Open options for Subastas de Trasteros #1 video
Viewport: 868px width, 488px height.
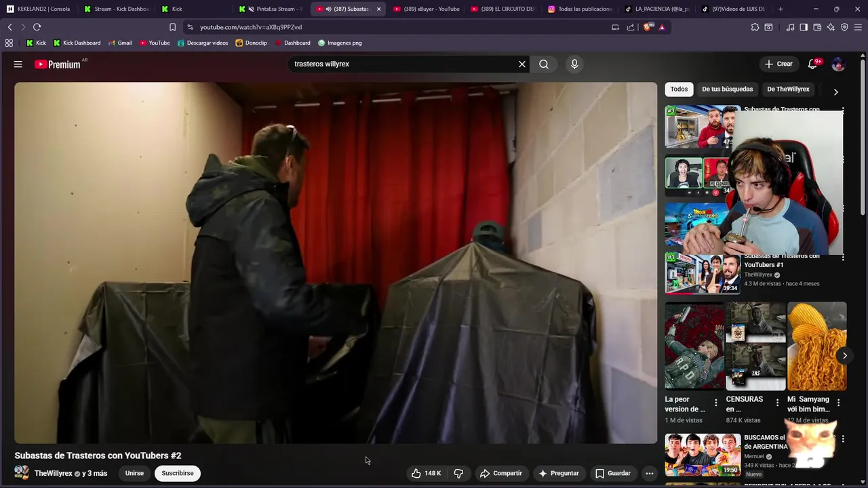click(x=843, y=258)
